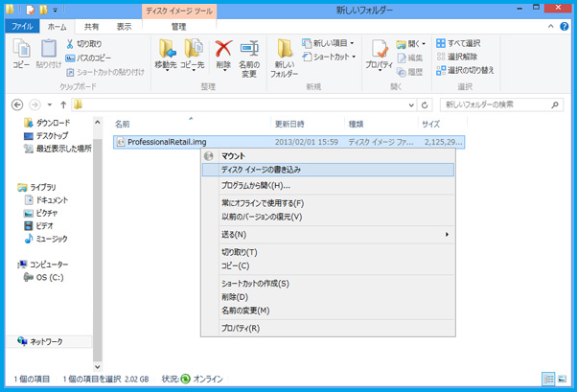
Task: Click パスのコピー in the ribbon
Action: tap(88, 58)
